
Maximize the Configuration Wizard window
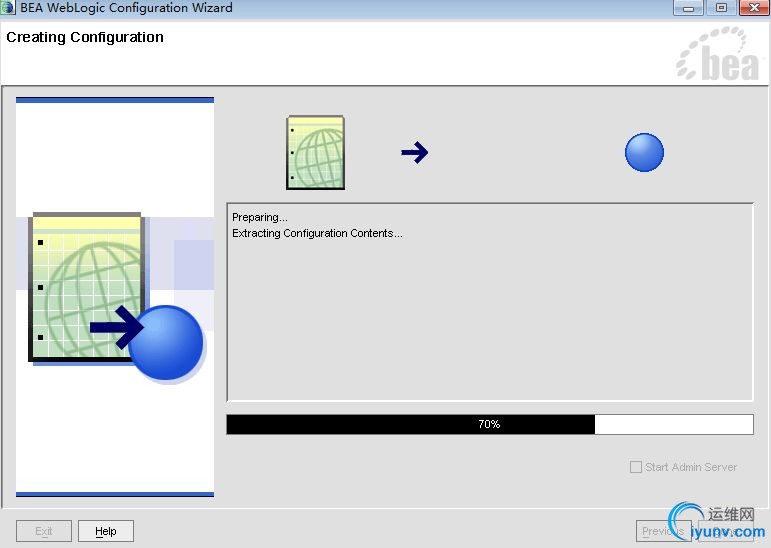(721, 8)
